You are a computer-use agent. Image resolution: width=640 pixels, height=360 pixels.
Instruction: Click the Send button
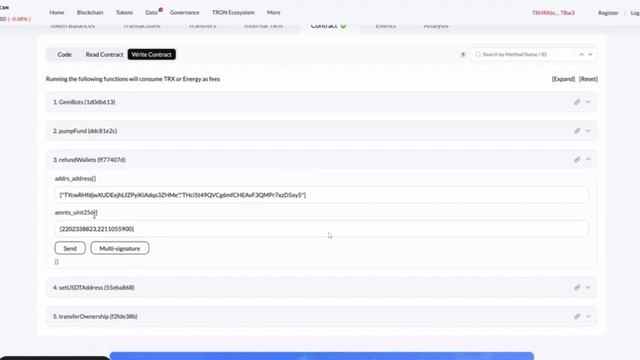click(x=70, y=248)
